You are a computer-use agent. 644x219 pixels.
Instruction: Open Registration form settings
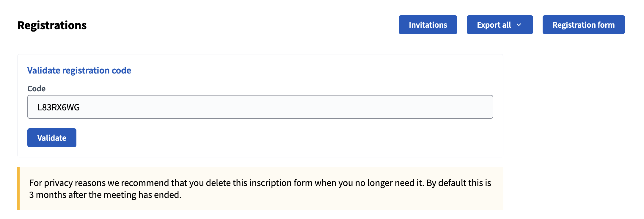583,25
